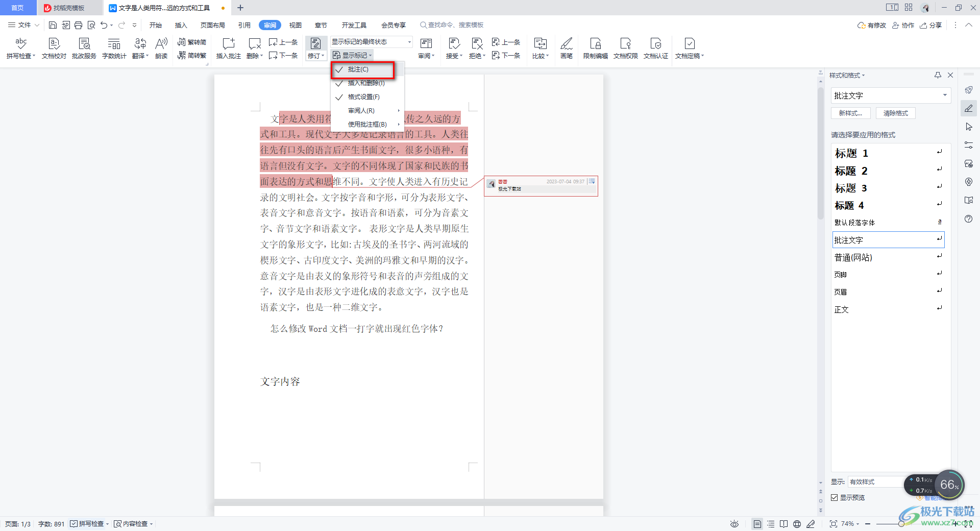
Task: Show the word count (字数统计) dialog
Action: [x=114, y=49]
